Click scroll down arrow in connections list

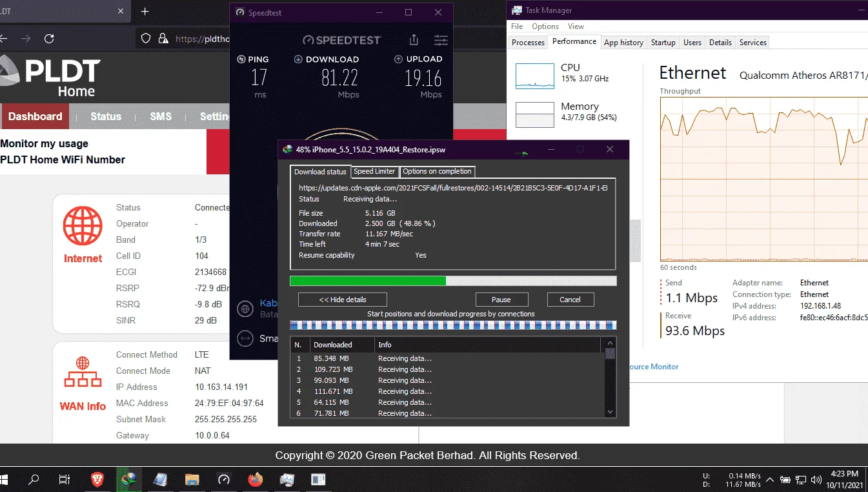pos(611,411)
